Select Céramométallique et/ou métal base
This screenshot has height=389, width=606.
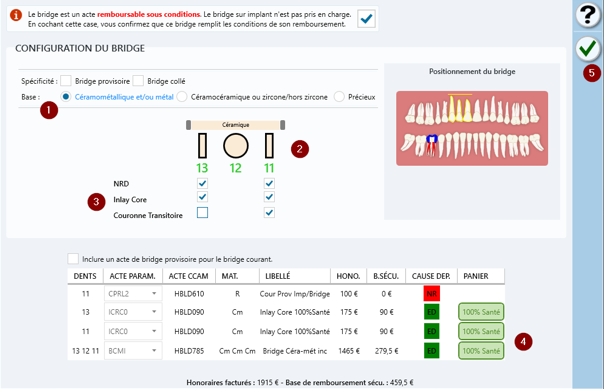[x=66, y=97]
